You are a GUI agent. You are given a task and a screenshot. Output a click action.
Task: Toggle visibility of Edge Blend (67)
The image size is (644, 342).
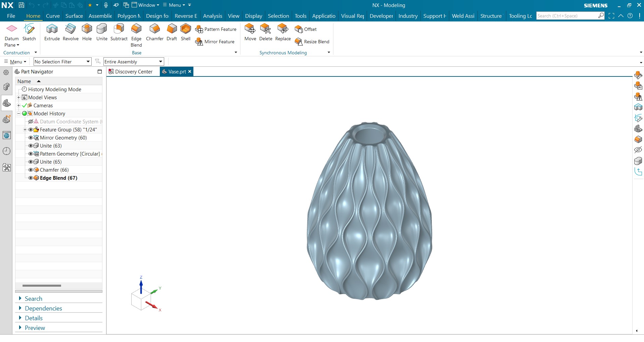(x=31, y=178)
